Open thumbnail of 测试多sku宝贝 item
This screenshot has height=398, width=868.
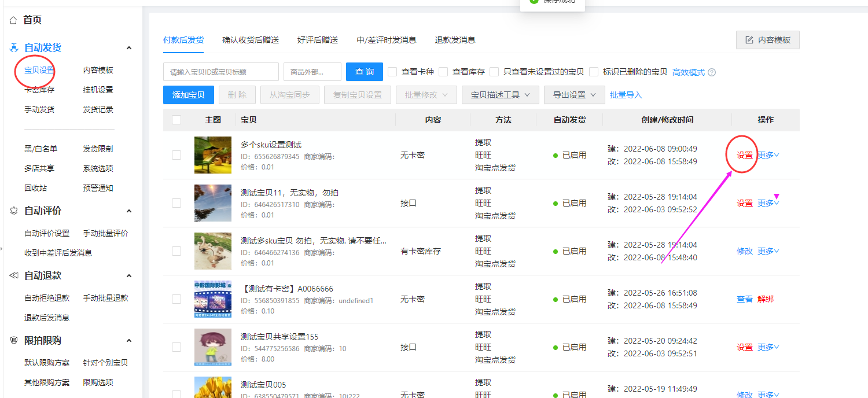(213, 251)
